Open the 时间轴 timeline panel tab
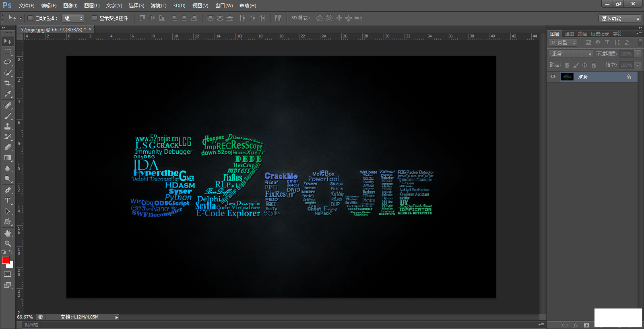 tap(31, 325)
